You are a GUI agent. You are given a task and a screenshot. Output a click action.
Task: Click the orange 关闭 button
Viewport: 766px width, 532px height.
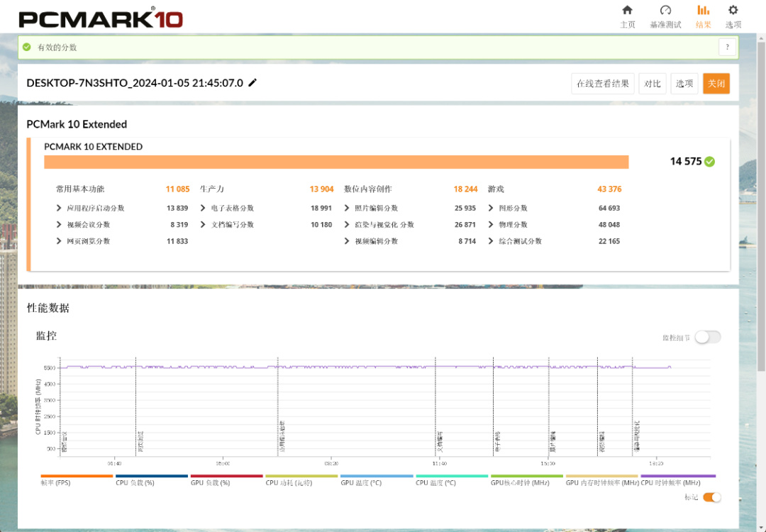click(716, 84)
